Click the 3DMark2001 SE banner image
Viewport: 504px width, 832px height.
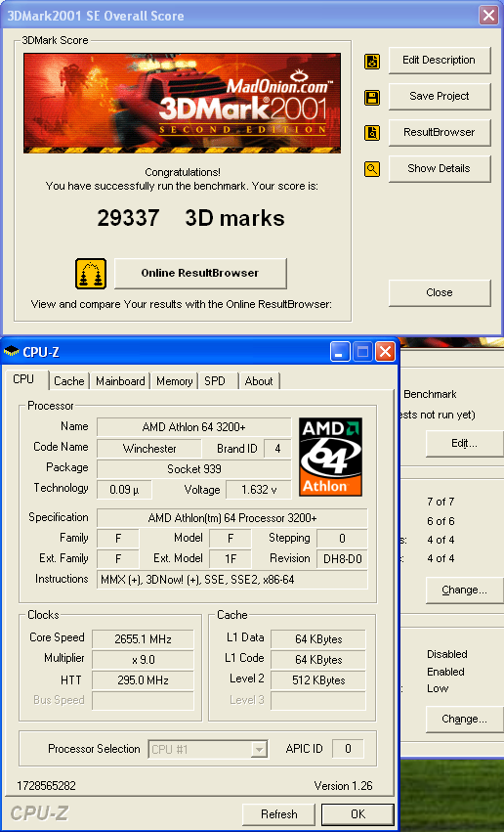(183, 103)
